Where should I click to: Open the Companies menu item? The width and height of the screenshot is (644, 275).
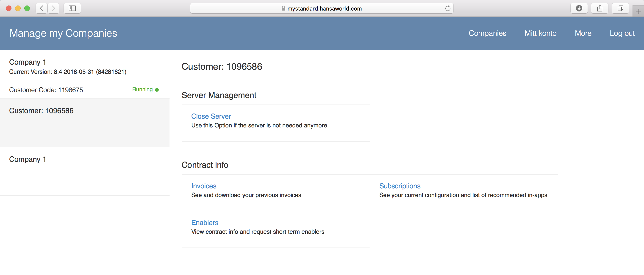(487, 33)
